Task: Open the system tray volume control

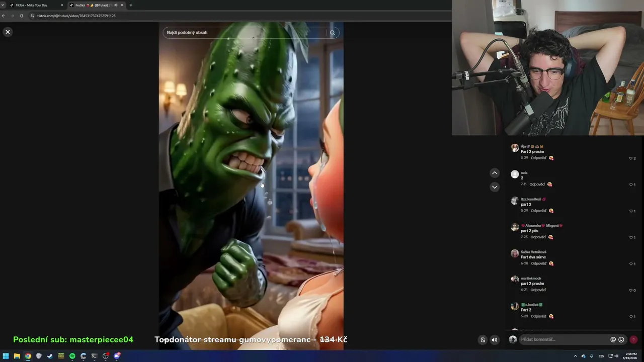Action: (616, 356)
